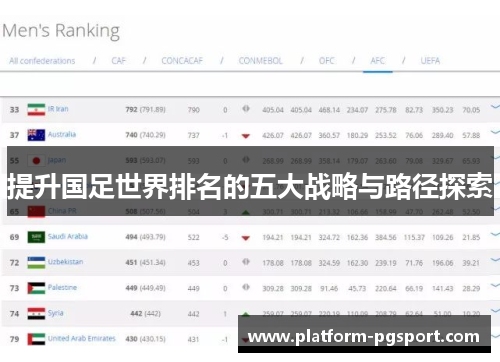Click points value 740 (740.29)
The image size is (500, 362).
pyautogui.click(x=145, y=135)
